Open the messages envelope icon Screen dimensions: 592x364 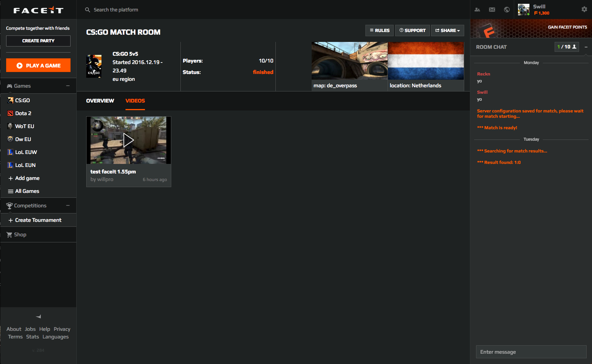(x=492, y=10)
